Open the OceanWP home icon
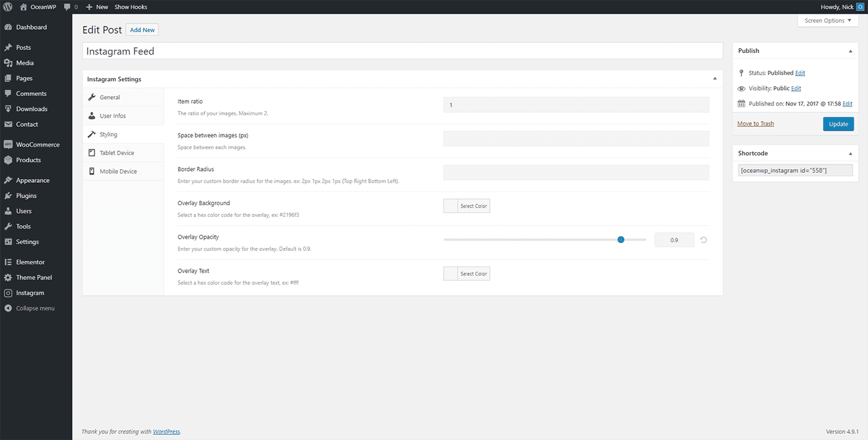This screenshot has width=868, height=440. click(24, 7)
